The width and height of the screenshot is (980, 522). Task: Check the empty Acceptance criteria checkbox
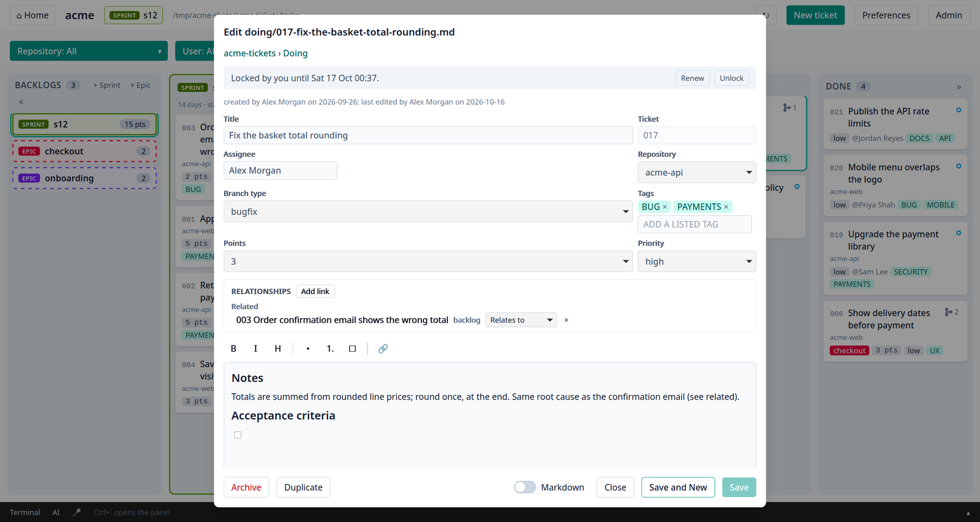click(x=238, y=435)
